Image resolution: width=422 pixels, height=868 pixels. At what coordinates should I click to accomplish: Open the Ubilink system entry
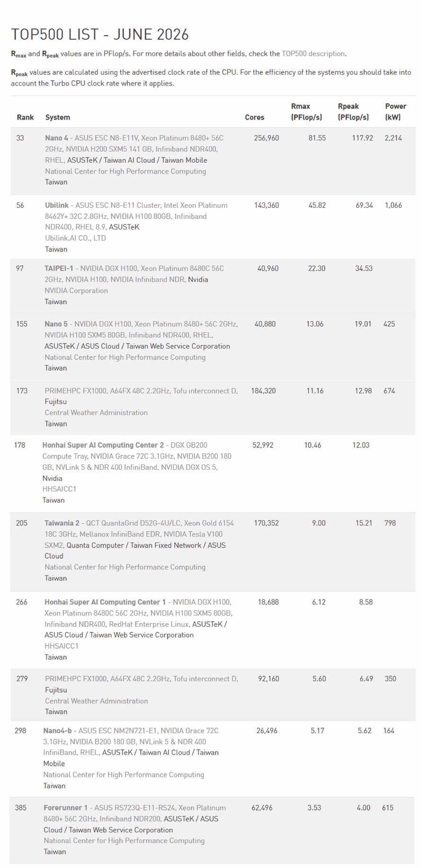[x=57, y=205]
